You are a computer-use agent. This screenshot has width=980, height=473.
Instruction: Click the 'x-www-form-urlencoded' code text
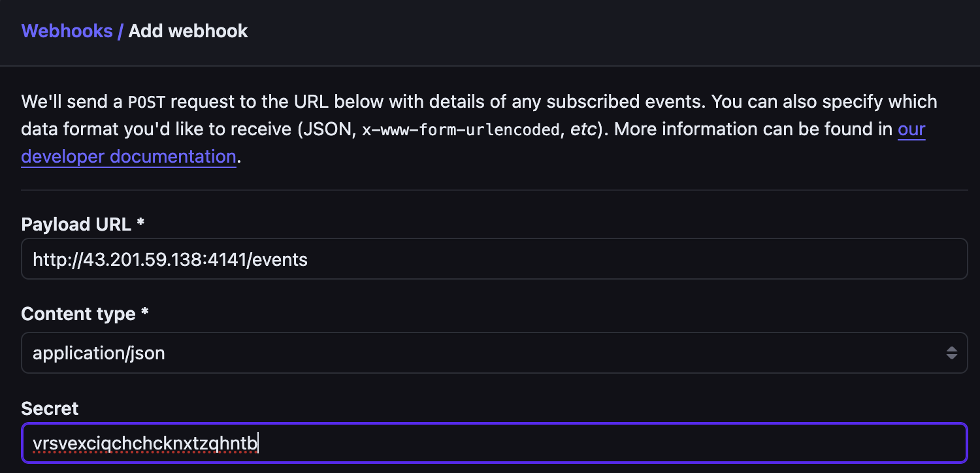coord(461,129)
